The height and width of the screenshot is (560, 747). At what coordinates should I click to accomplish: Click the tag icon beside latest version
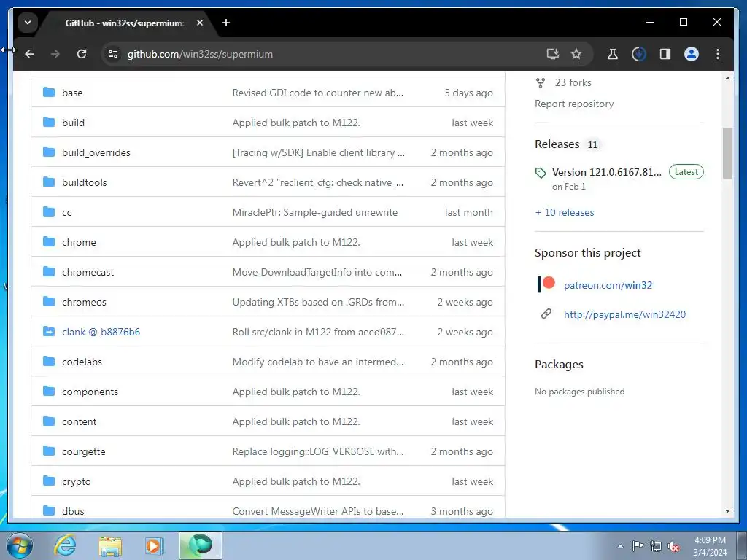coord(541,173)
